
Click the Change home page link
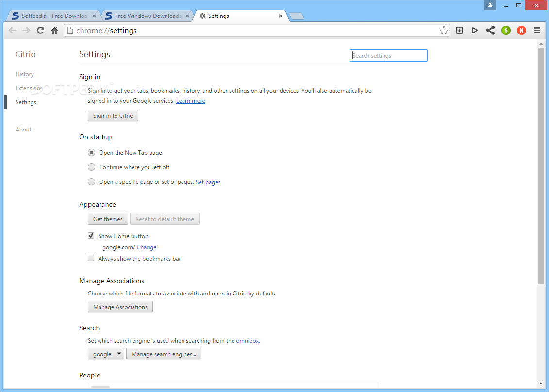(x=147, y=247)
